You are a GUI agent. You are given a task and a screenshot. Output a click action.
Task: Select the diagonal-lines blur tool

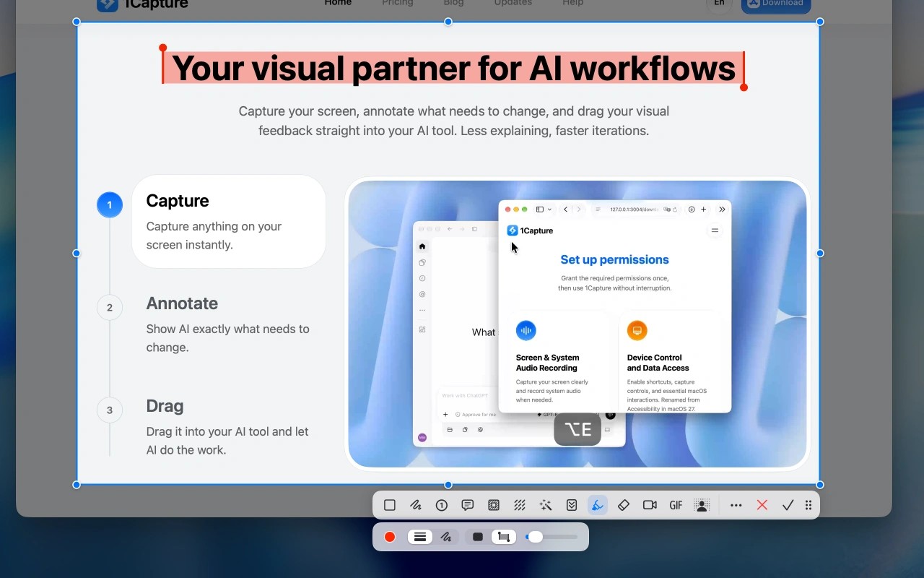point(520,505)
